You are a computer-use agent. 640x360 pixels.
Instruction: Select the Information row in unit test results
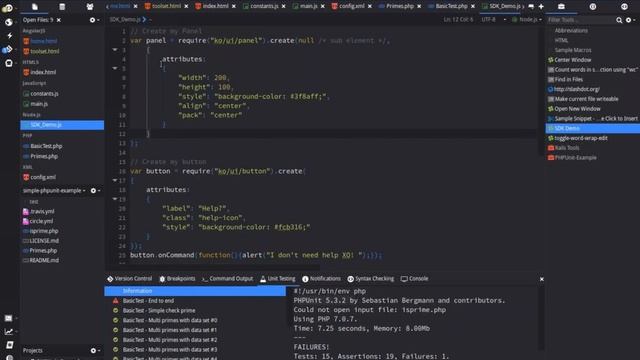coord(195,291)
